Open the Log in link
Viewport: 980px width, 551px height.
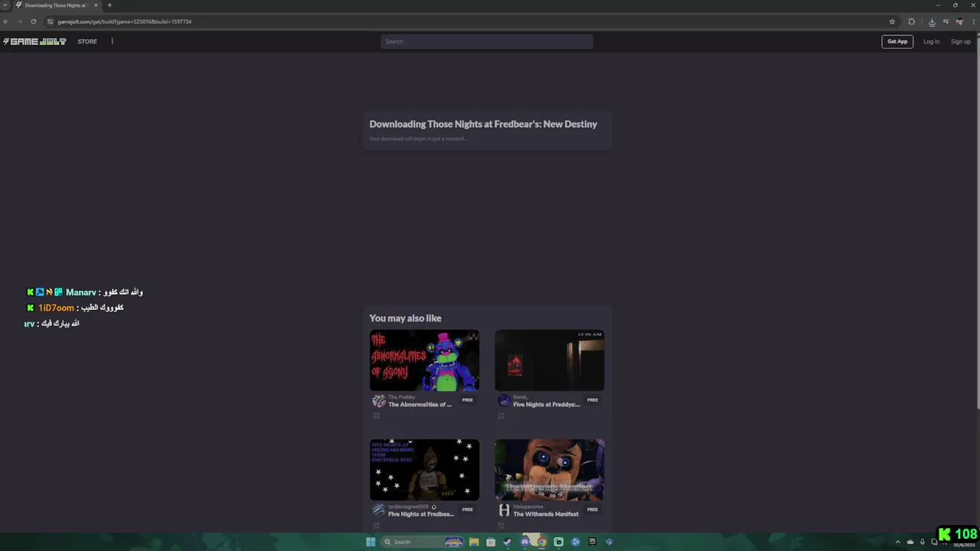tap(931, 41)
